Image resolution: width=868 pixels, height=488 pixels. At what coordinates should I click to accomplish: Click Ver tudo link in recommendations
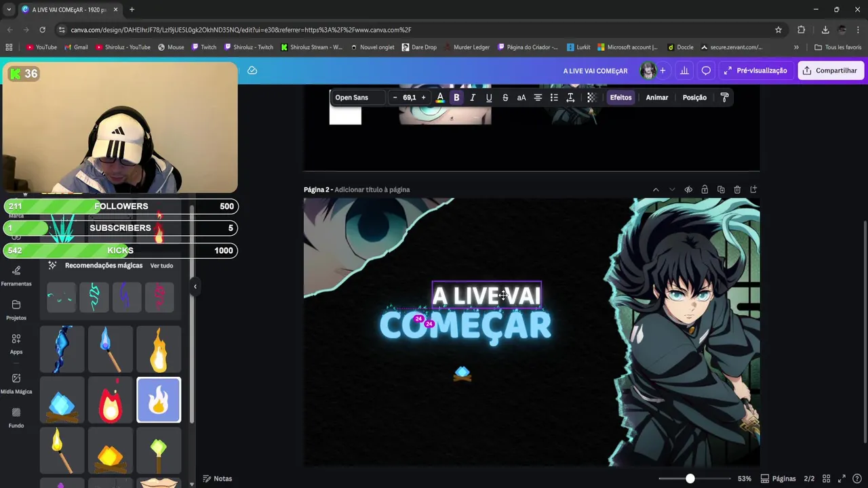coord(161,266)
